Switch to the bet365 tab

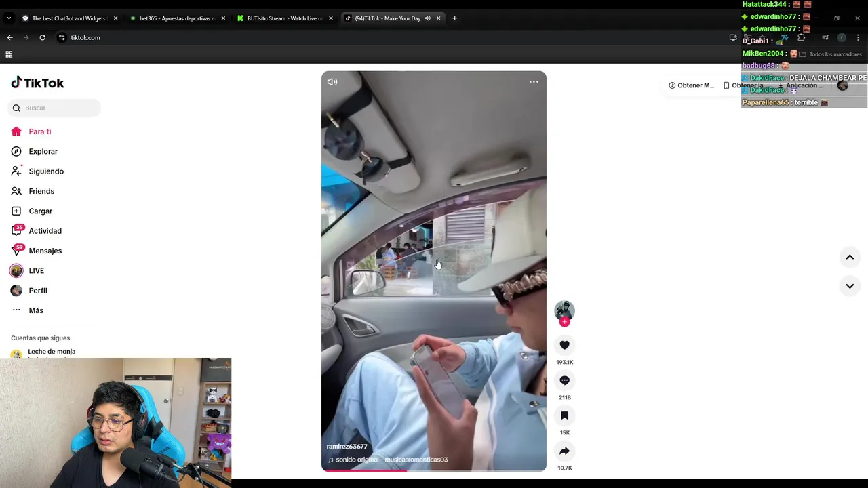pyautogui.click(x=176, y=18)
